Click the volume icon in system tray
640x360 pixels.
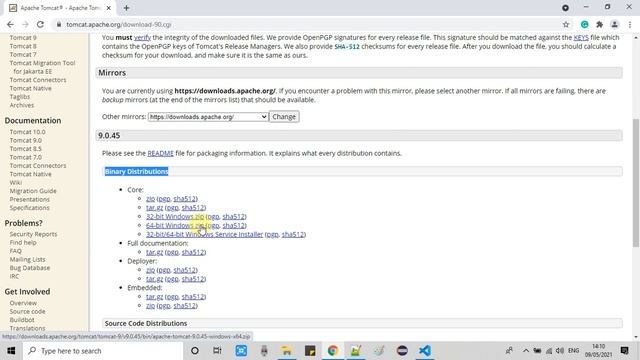[x=560, y=351]
